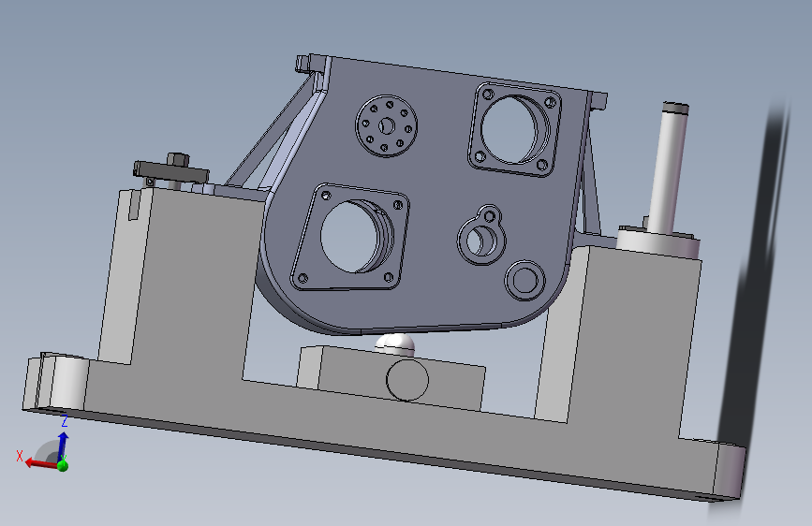The width and height of the screenshot is (812, 526).
Task: Click the red X axis of orientation triad
Action: click(41, 462)
